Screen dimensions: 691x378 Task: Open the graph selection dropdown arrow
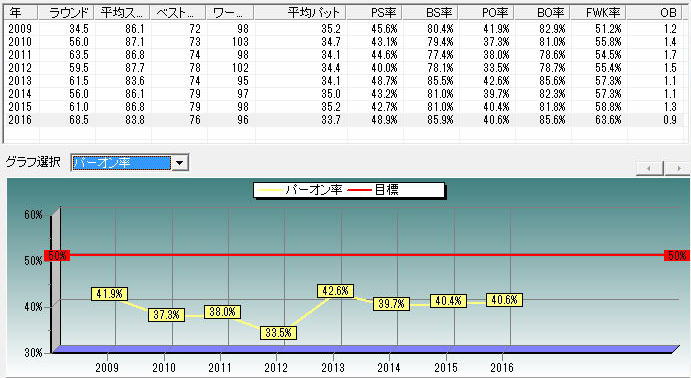179,163
